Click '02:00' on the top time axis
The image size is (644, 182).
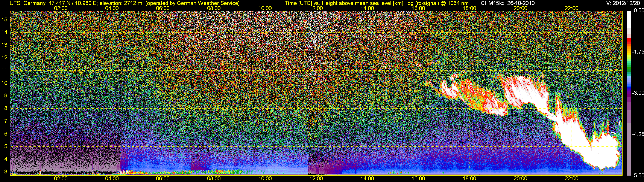(x=61, y=8)
